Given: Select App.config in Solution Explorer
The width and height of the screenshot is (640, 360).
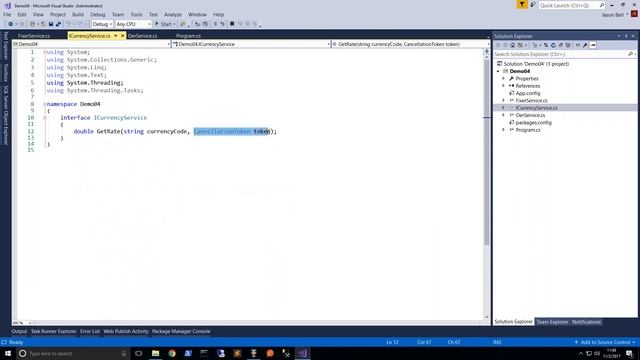Looking at the screenshot, I should (x=527, y=93).
